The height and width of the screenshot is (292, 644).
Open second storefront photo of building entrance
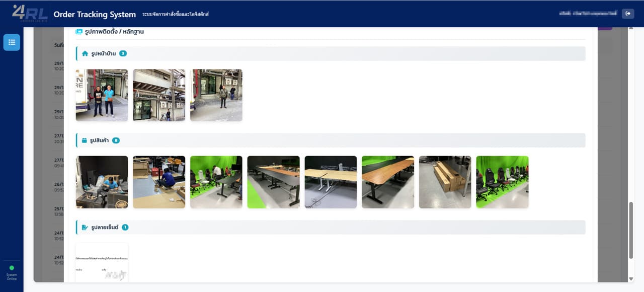(x=159, y=95)
